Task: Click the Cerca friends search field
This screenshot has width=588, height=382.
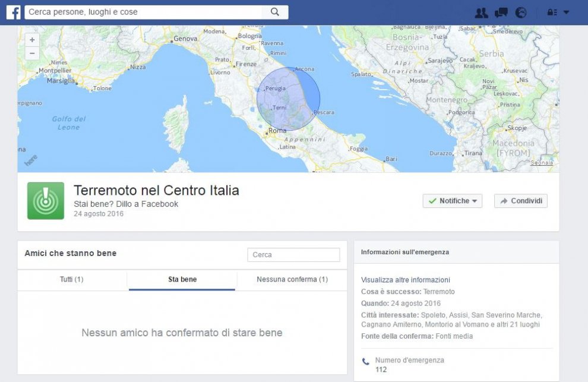Action: coord(293,254)
